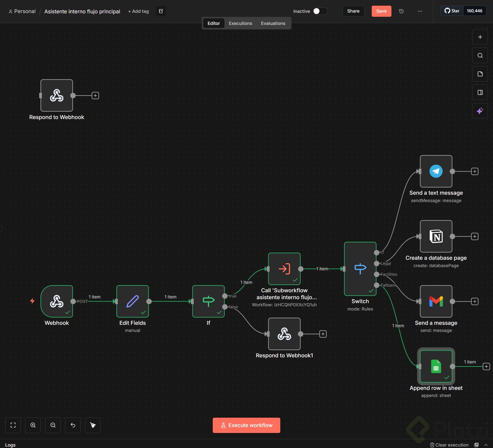This screenshot has height=448, width=493.
Task: Open the Evaluations tab
Action: tap(273, 23)
